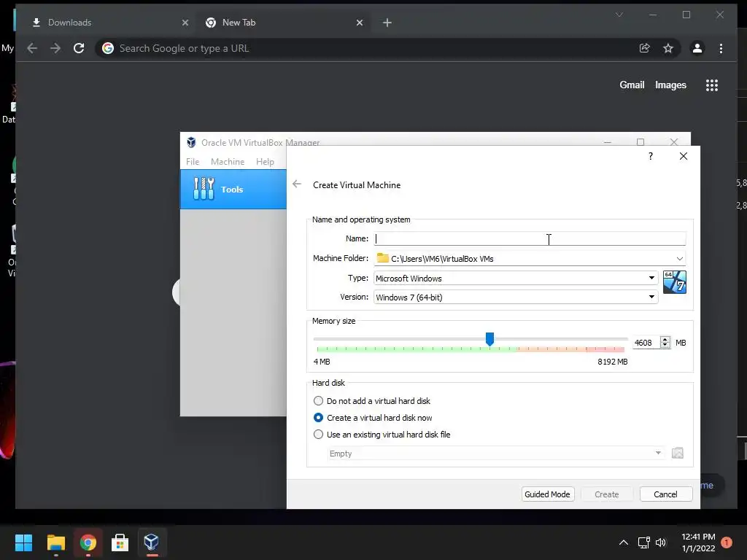Open the Images link
Image resolution: width=747 pixels, height=560 pixels.
pos(670,85)
